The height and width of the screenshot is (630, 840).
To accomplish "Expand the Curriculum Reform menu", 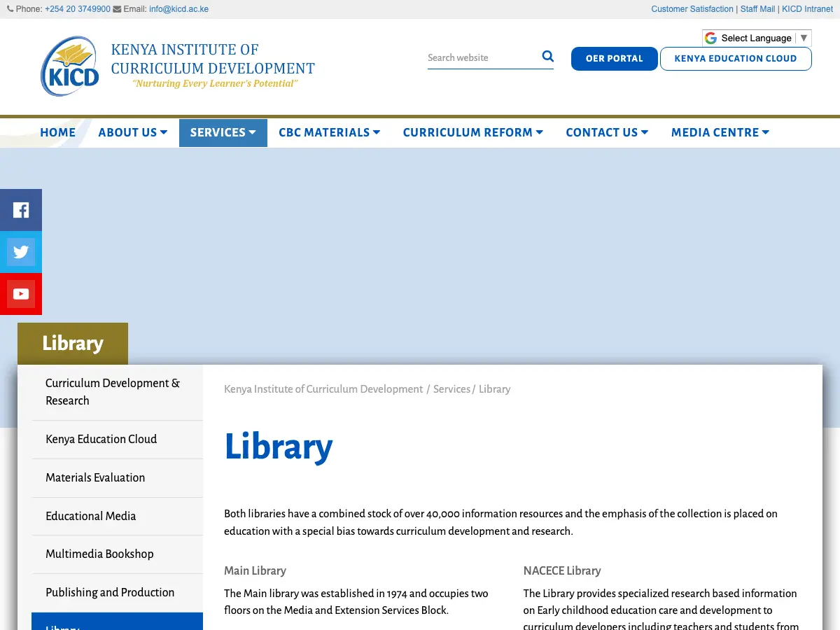I will [x=472, y=132].
